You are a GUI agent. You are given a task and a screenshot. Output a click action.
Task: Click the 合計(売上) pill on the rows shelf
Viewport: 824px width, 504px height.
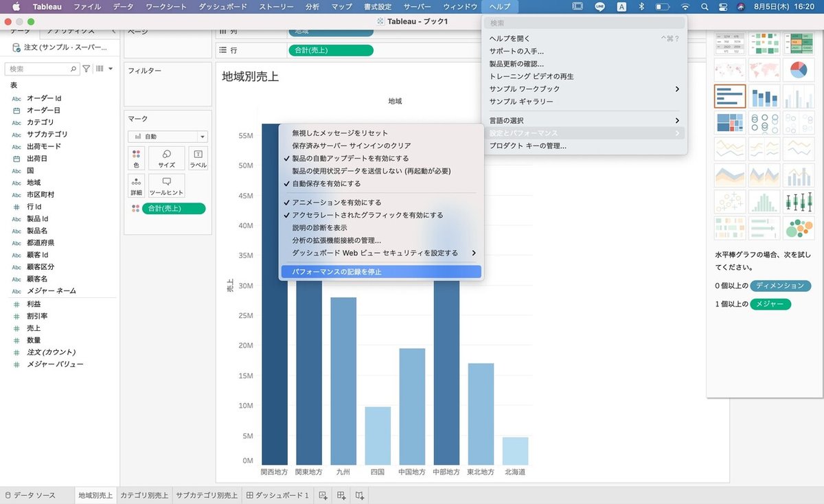[x=331, y=50]
